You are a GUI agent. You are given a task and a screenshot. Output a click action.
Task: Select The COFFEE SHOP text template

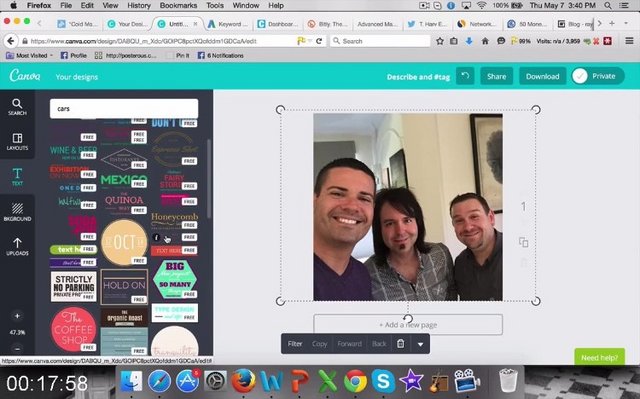73,330
